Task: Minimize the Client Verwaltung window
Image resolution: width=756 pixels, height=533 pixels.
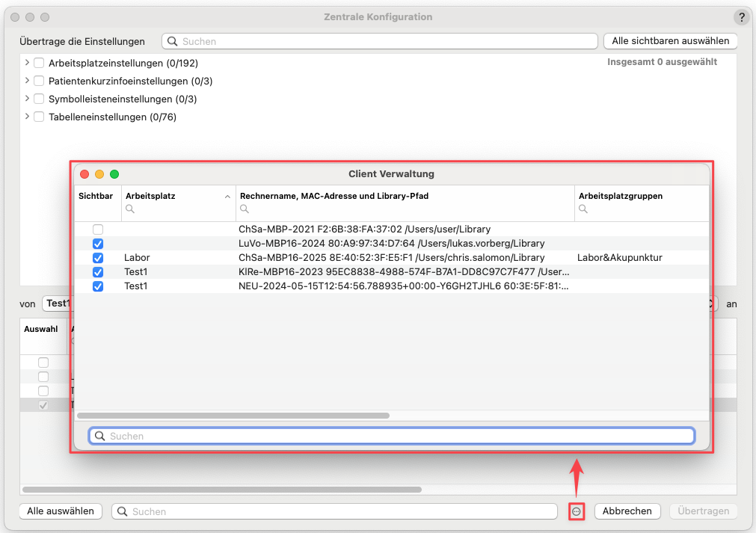Action: 99,174
